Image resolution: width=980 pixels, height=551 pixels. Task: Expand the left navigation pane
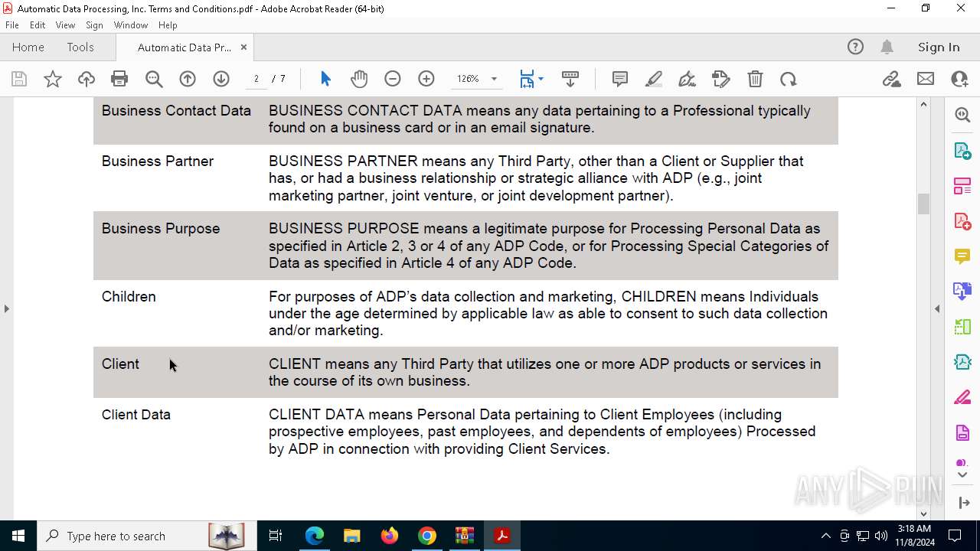point(6,308)
